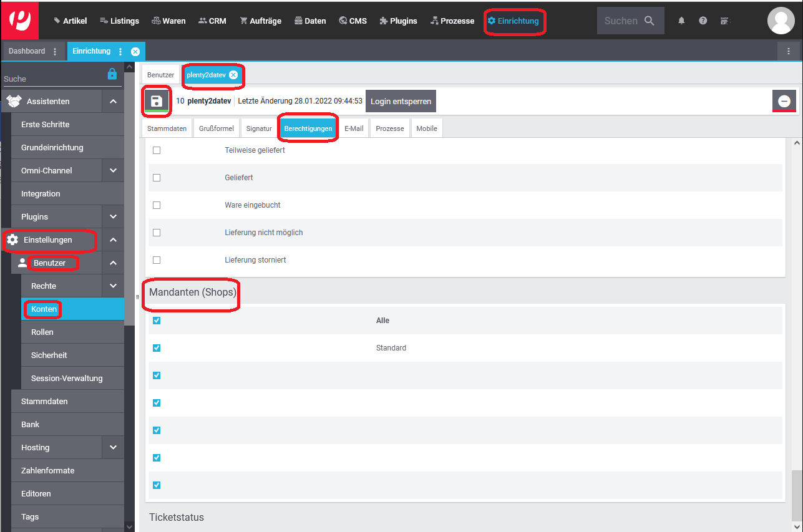Image resolution: width=803 pixels, height=532 pixels.
Task: Close the plenty2datev tab
Action: (233, 75)
